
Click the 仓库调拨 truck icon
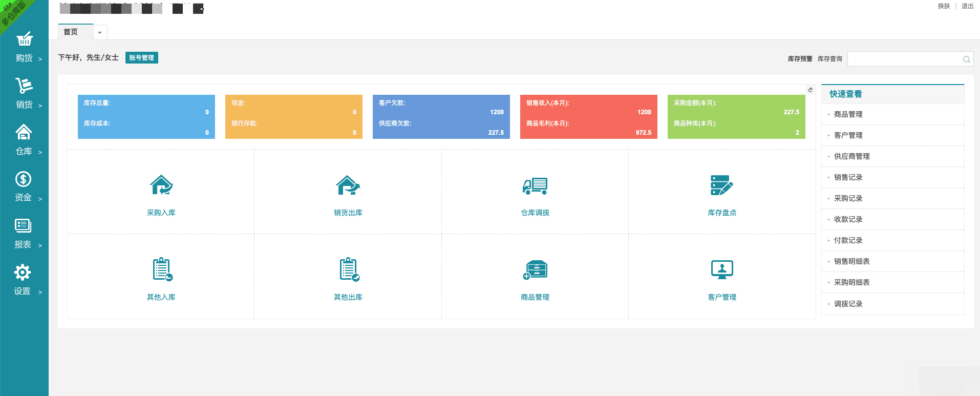pos(535,186)
